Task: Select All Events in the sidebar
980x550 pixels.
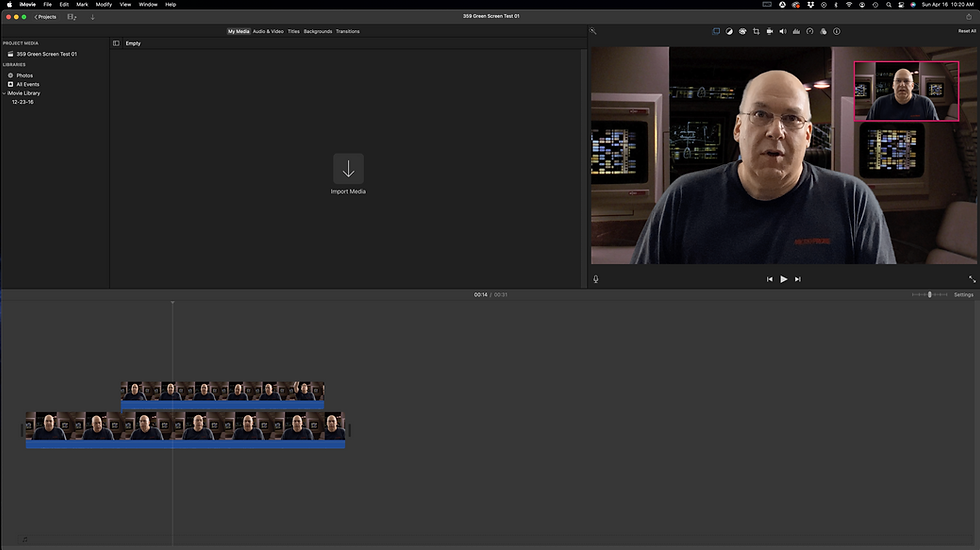Action: [x=28, y=84]
